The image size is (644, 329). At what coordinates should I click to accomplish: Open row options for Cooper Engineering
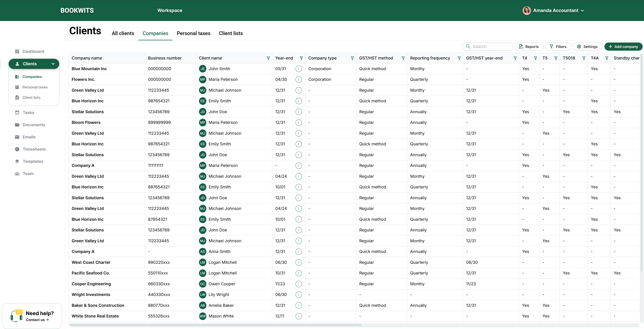(298, 284)
